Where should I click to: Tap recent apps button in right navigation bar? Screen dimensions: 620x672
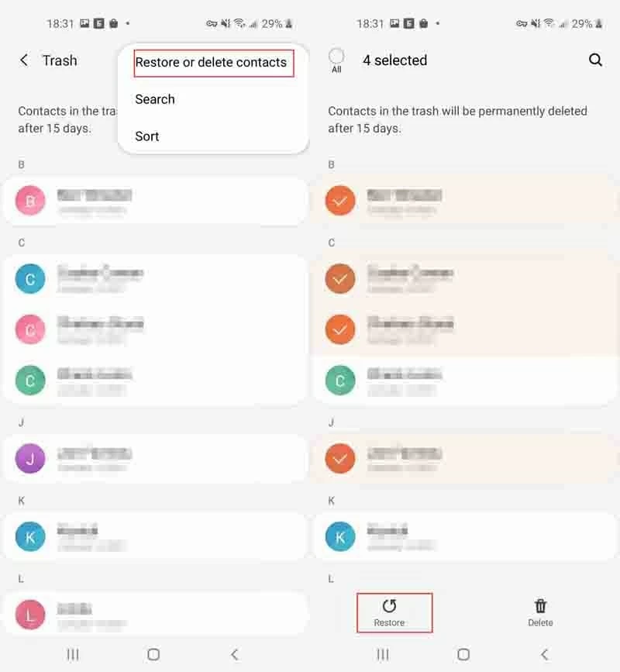tap(383, 654)
